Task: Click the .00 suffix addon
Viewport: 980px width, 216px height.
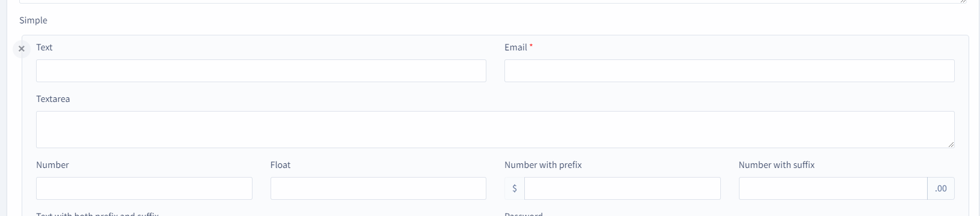Action: tap(941, 188)
